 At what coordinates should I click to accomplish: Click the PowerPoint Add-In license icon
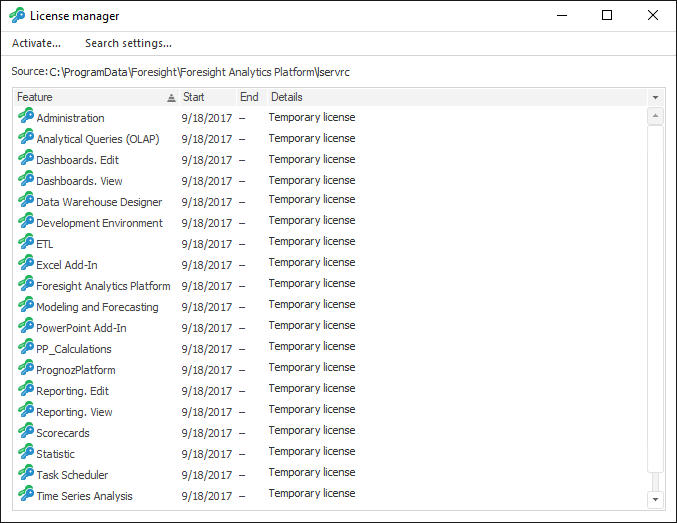[x=26, y=327]
